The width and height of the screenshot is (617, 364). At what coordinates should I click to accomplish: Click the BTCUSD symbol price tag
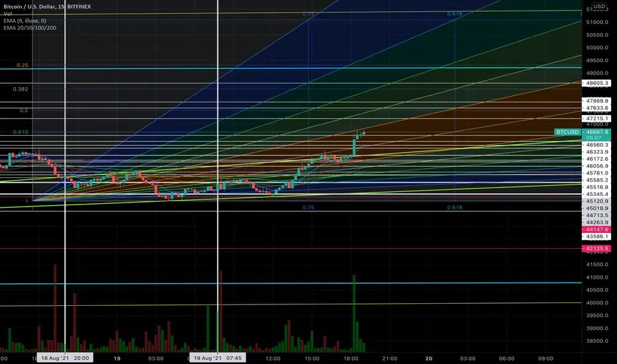click(567, 132)
